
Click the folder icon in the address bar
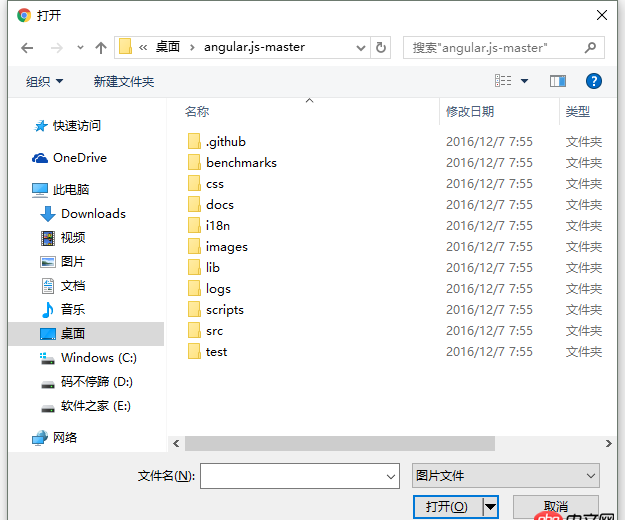click(126, 47)
